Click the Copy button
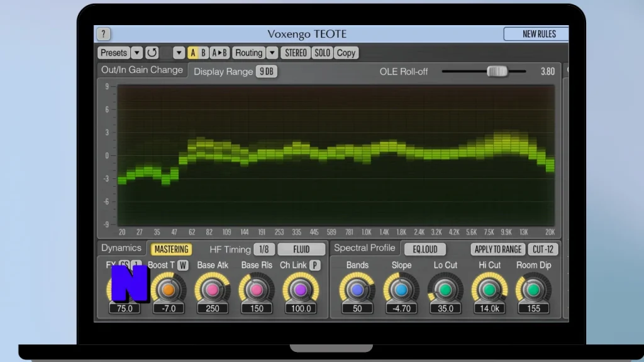Image resolution: width=644 pixels, height=362 pixels. tap(346, 53)
